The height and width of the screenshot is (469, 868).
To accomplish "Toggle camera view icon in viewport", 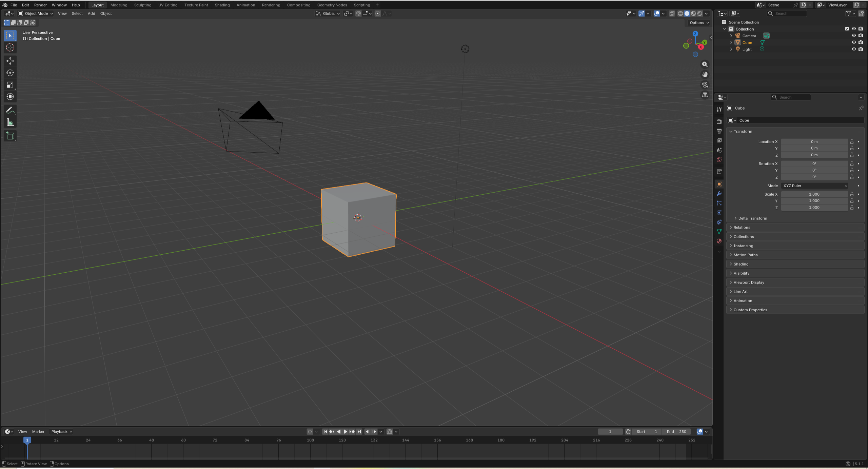I will [705, 85].
